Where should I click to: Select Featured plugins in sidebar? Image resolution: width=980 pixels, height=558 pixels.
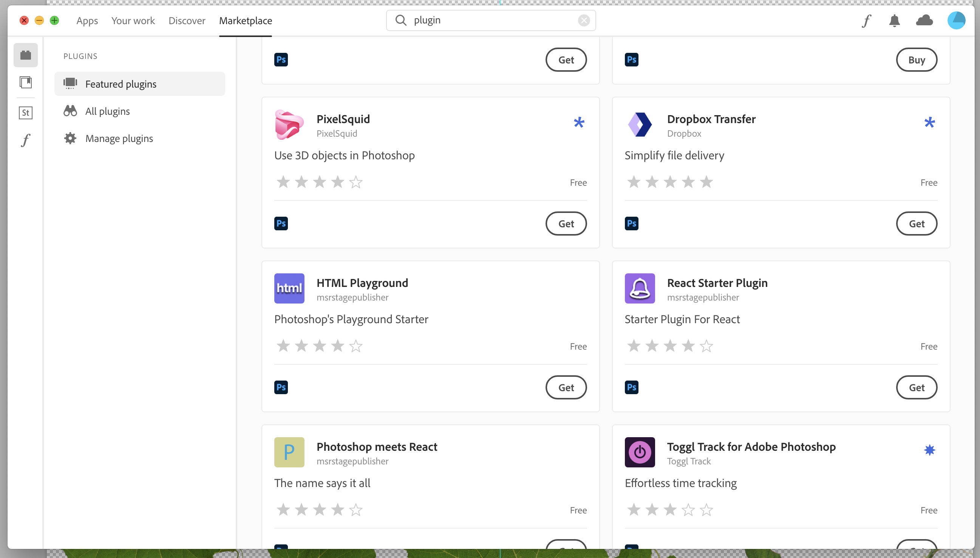click(x=139, y=84)
